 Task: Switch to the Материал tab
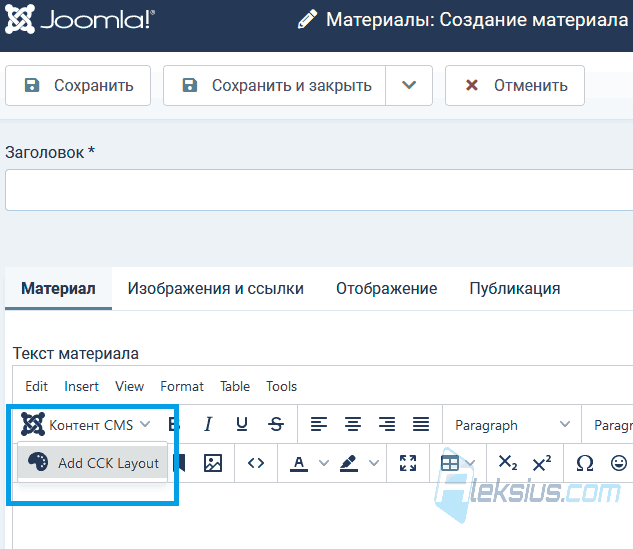[58, 289]
